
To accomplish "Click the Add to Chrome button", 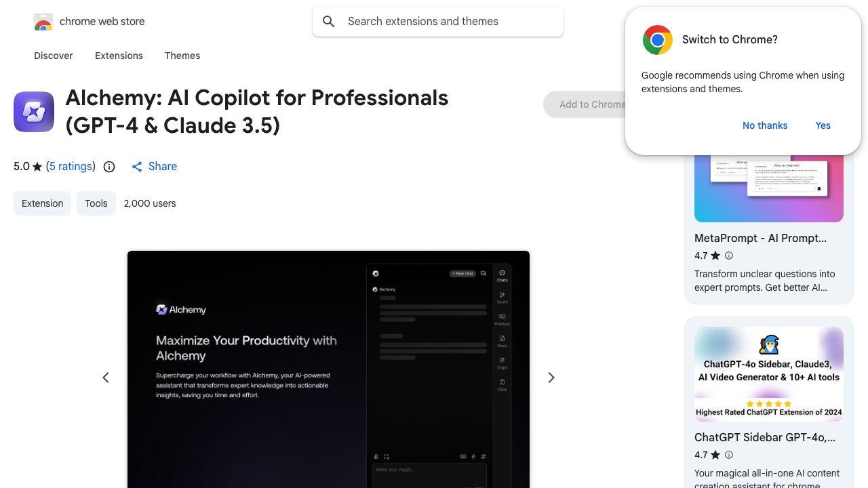I will coord(585,104).
